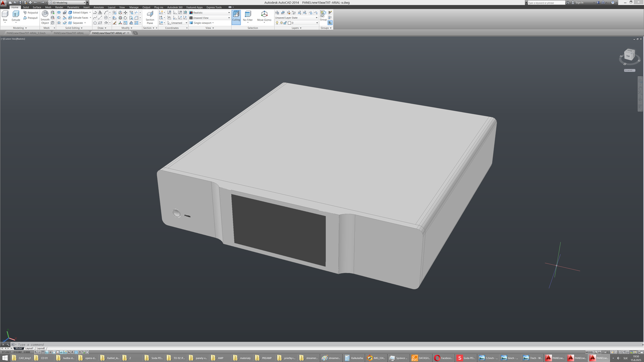The image size is (644, 362).
Task: Switch to PANELnew10xxxTXT-ARIAL_5.5inch drawing tab
Action: [x=26, y=33]
